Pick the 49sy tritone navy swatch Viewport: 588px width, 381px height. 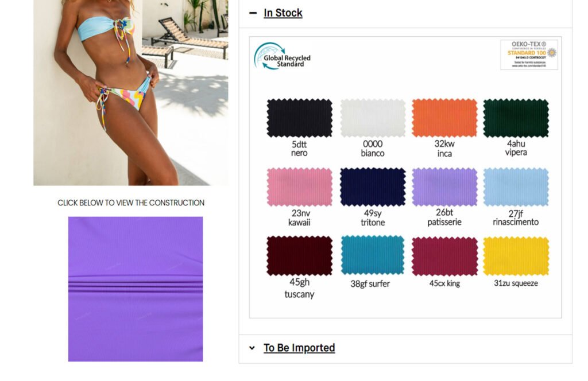[x=373, y=187]
